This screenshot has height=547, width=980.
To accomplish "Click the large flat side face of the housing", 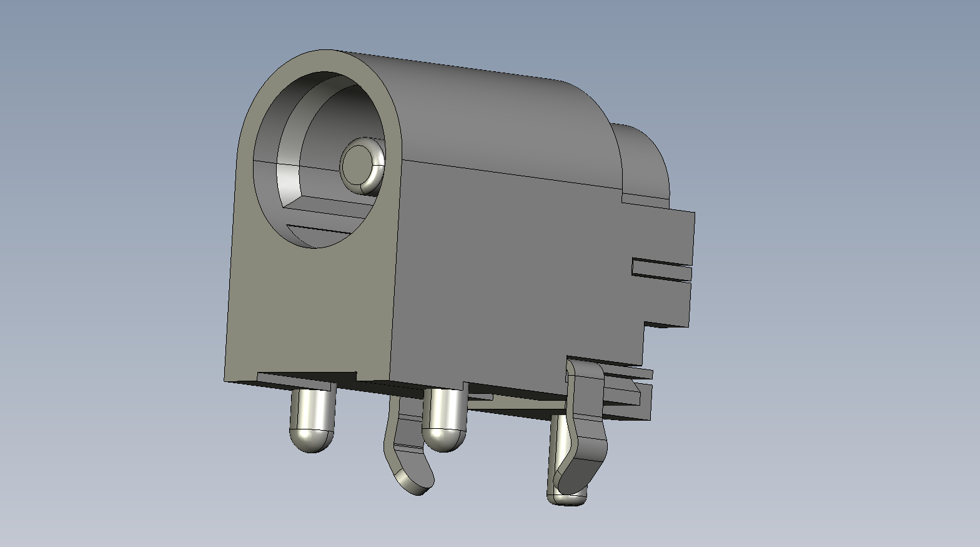I will pos(518,281).
